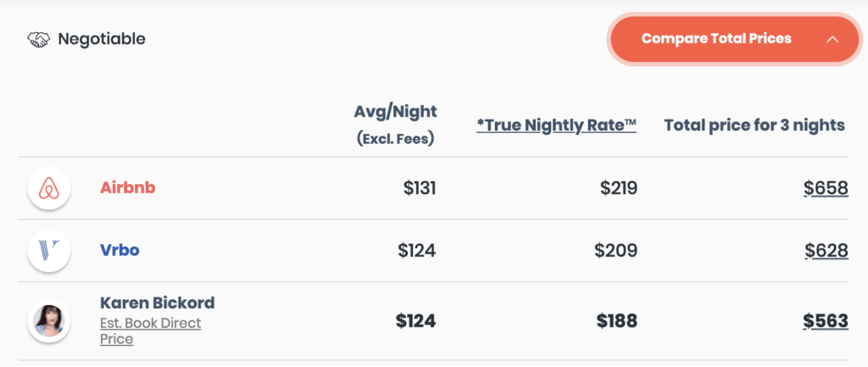Open the True Nightly Rate explanation link
Viewport: 868px width, 367px height.
point(556,125)
